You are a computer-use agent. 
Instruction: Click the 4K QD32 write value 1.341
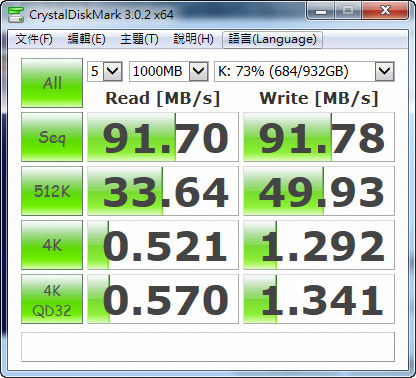tap(319, 299)
